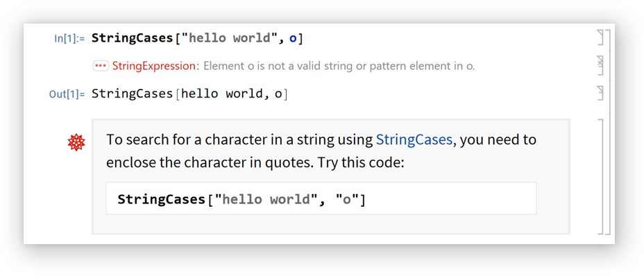
Task: Open the StringExpression message link
Action: (x=155, y=66)
